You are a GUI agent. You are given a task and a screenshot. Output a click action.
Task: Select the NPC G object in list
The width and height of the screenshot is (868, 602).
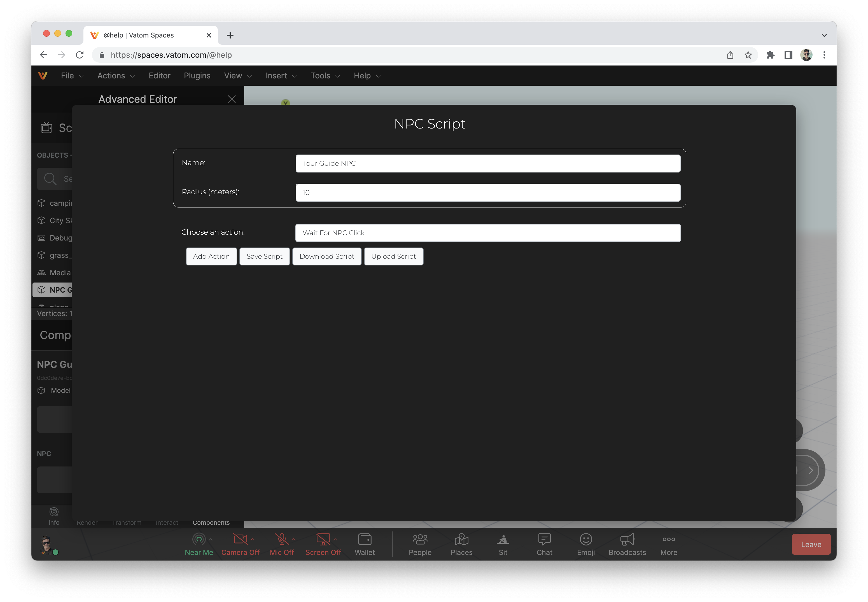52,290
